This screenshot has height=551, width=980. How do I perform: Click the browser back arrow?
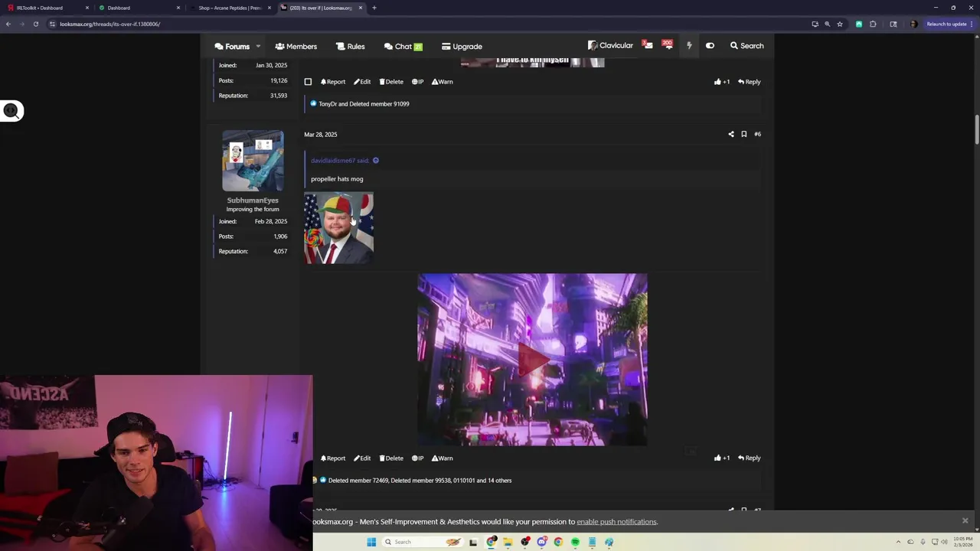pos(8,24)
